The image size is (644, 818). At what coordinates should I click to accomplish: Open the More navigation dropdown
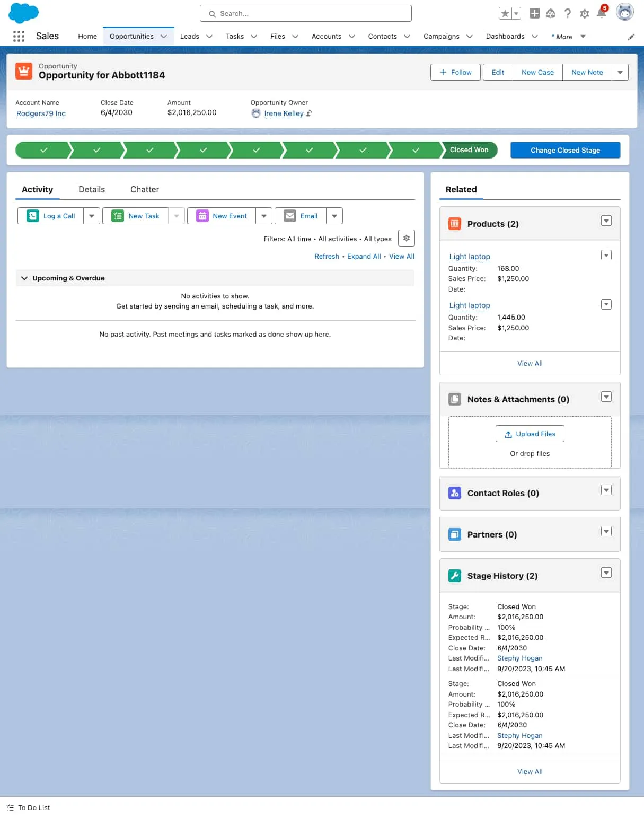click(569, 37)
